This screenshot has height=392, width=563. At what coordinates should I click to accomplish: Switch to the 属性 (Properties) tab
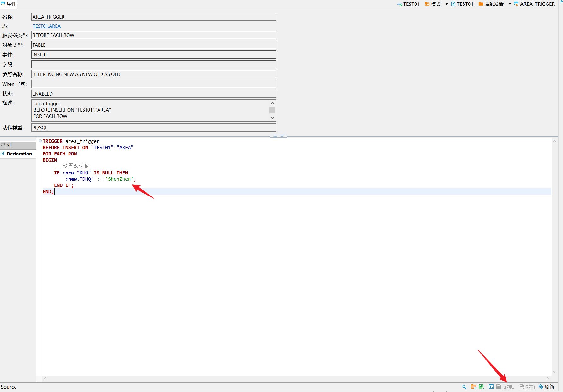[9, 4]
